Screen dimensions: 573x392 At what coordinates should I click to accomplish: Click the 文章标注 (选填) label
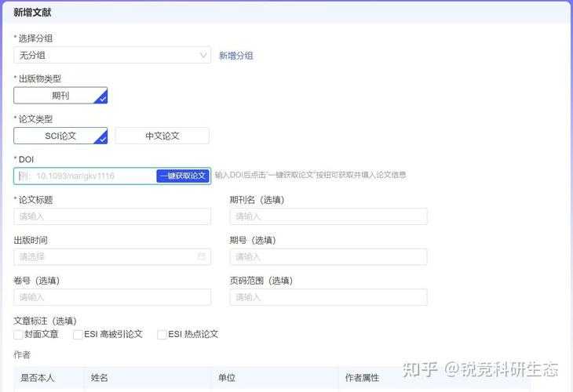pyautogui.click(x=45, y=321)
